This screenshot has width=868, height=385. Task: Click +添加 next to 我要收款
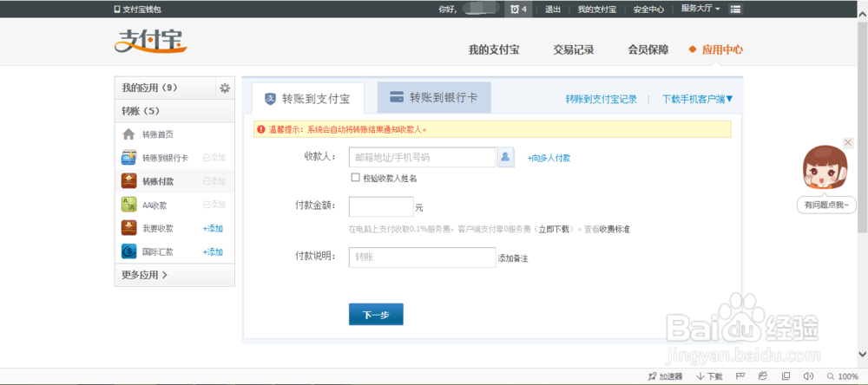pos(213,228)
